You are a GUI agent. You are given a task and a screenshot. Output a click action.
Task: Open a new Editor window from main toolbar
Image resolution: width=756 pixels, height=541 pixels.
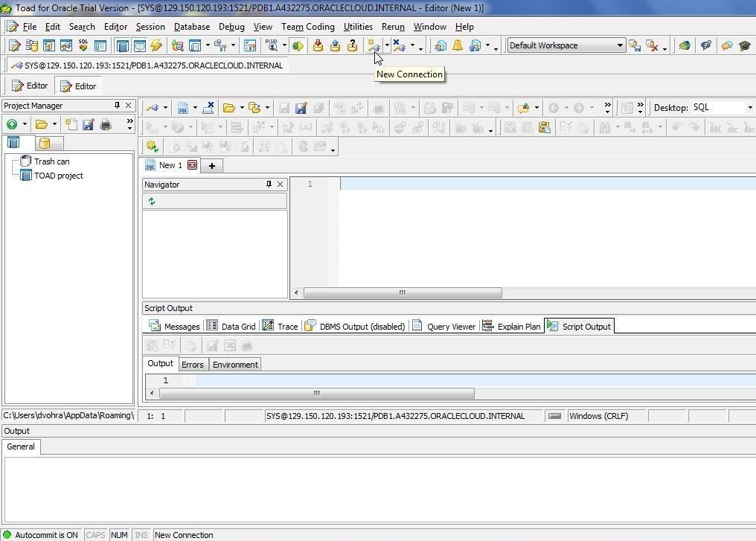tap(14, 46)
